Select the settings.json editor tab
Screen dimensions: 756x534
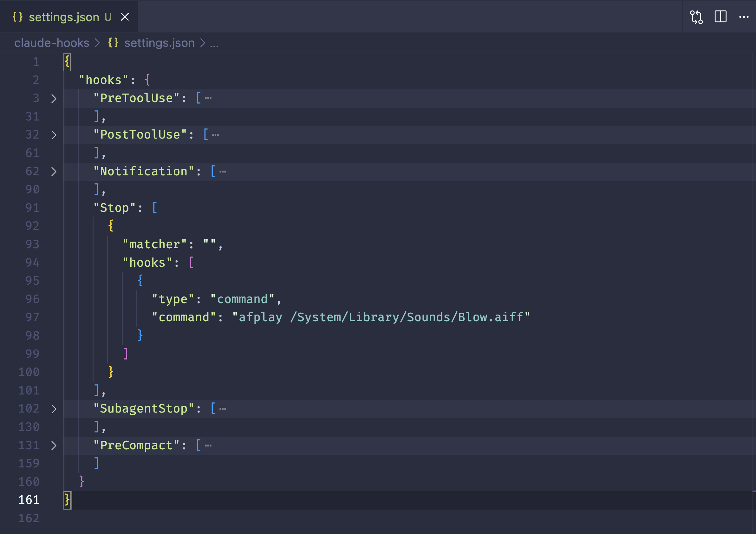tap(64, 17)
